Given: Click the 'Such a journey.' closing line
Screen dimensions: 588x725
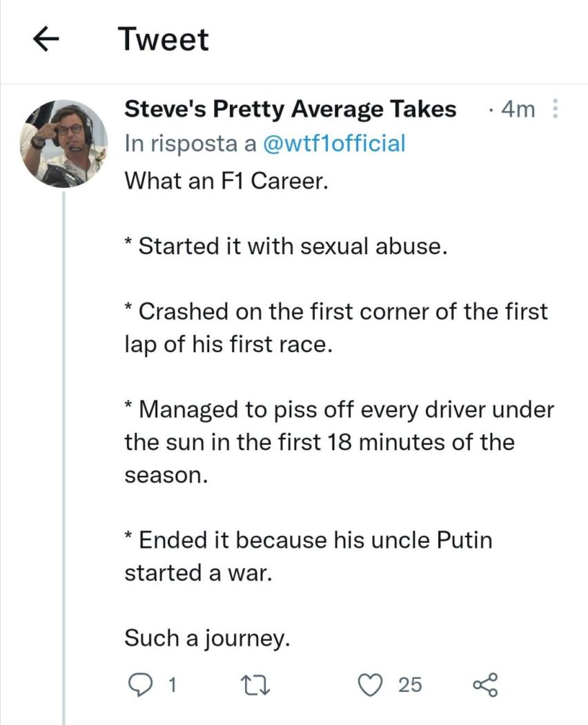Looking at the screenshot, I should pyautogui.click(x=207, y=639).
